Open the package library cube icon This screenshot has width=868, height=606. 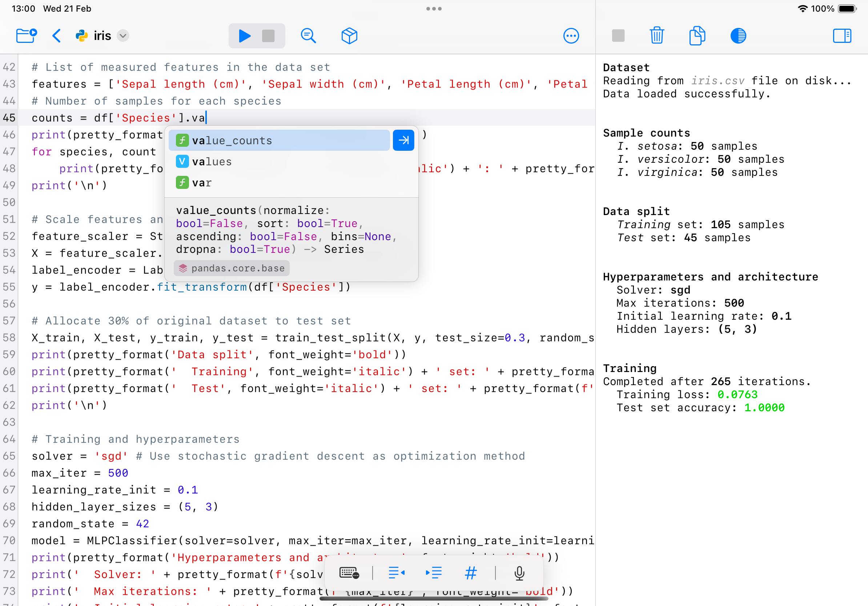[x=349, y=36]
